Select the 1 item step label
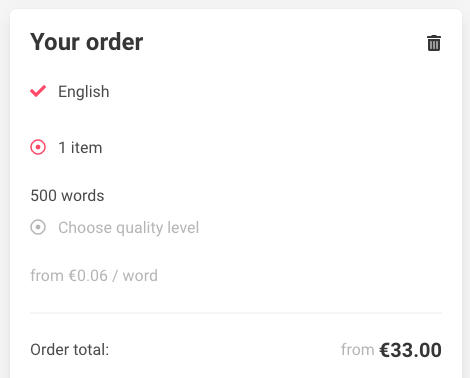 pos(80,148)
